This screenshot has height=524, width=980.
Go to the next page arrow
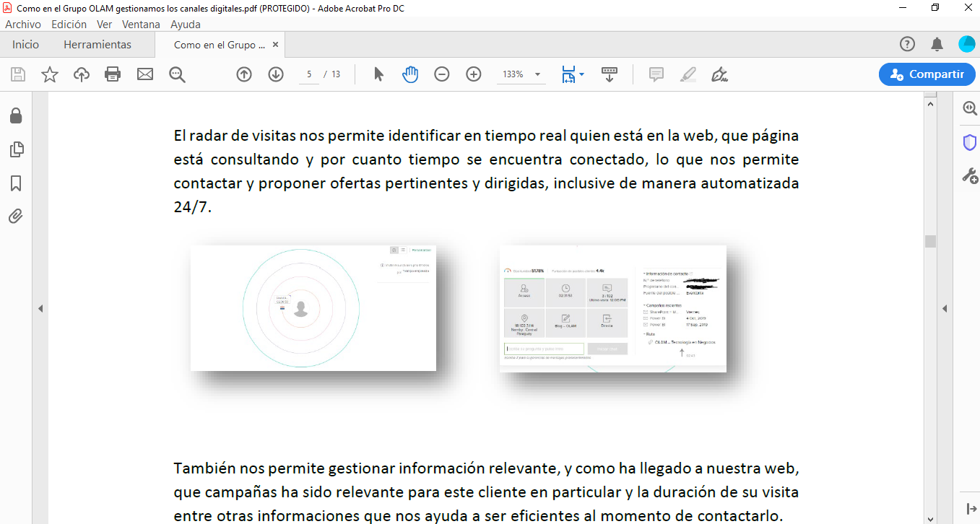(276, 74)
